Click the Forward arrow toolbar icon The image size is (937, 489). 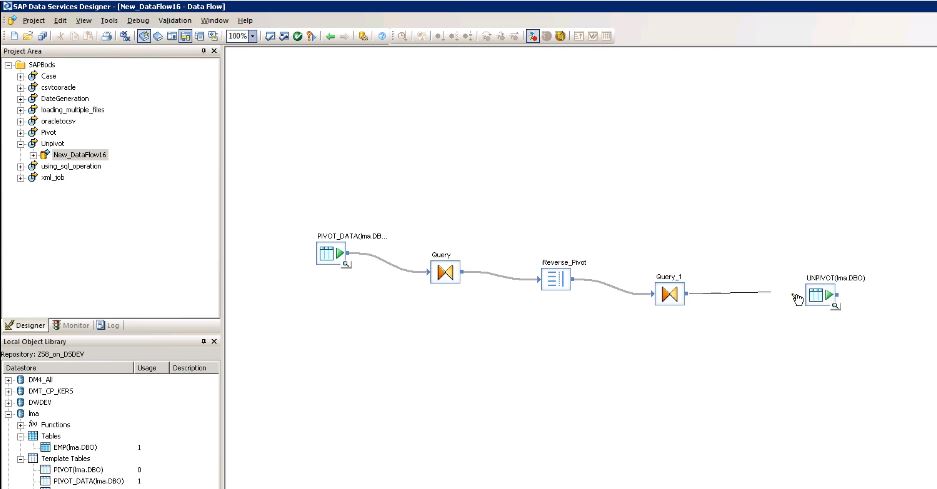[344, 36]
